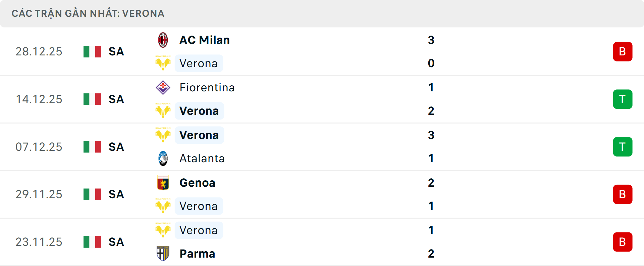Click the green T badge for 14.12.25

(623, 99)
